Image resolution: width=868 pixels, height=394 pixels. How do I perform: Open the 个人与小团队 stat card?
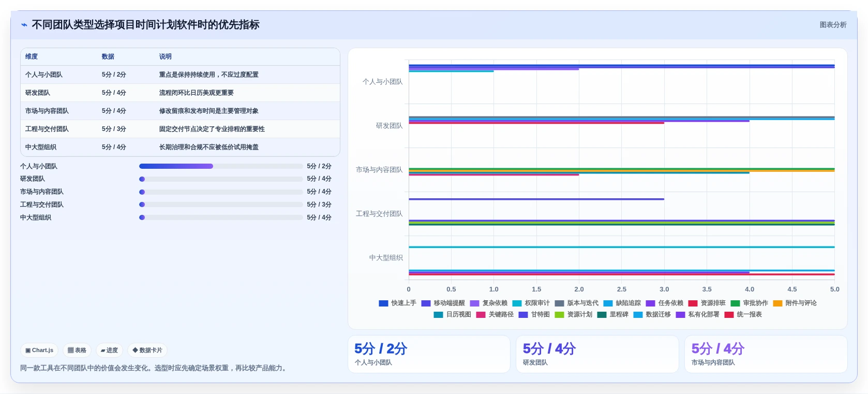tap(429, 354)
